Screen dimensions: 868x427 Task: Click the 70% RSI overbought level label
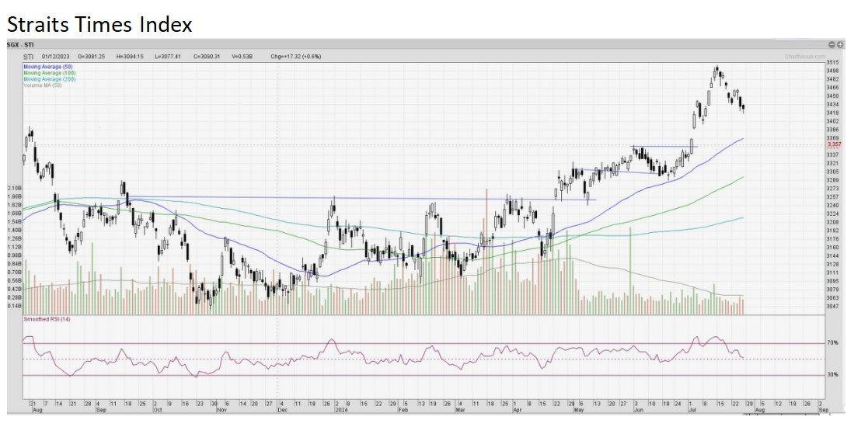click(831, 342)
